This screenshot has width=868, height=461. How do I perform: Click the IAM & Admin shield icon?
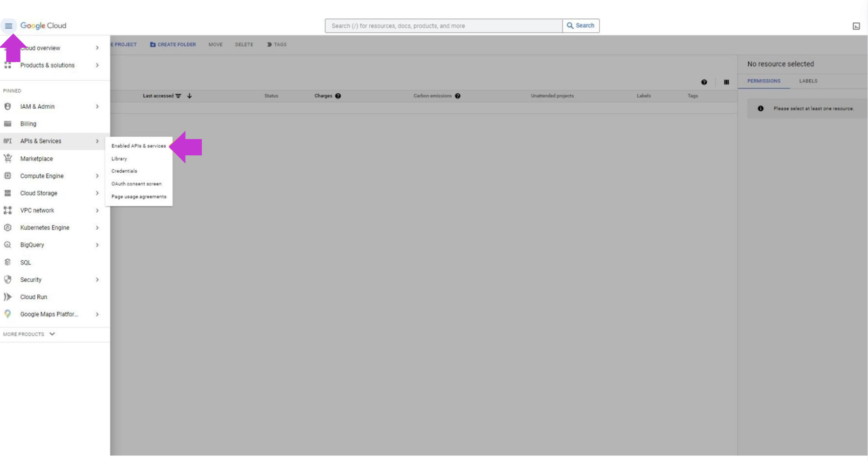(7, 106)
